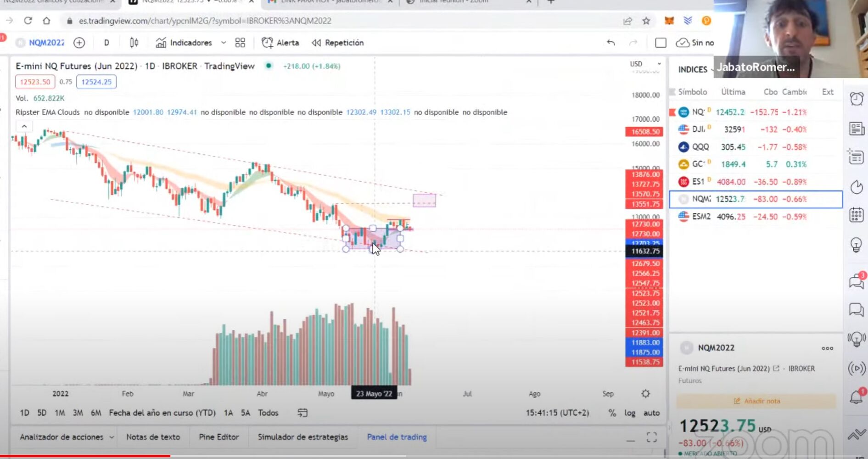The width and height of the screenshot is (868, 459).
Task: Open the News panel in the right sidebar
Action: click(857, 129)
